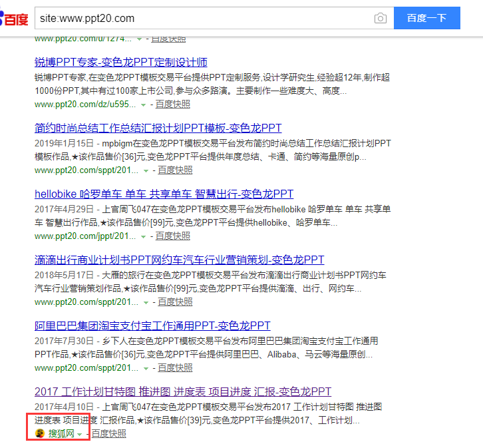Open 百度快照 for the 简约时尚总结 result

tap(175, 170)
